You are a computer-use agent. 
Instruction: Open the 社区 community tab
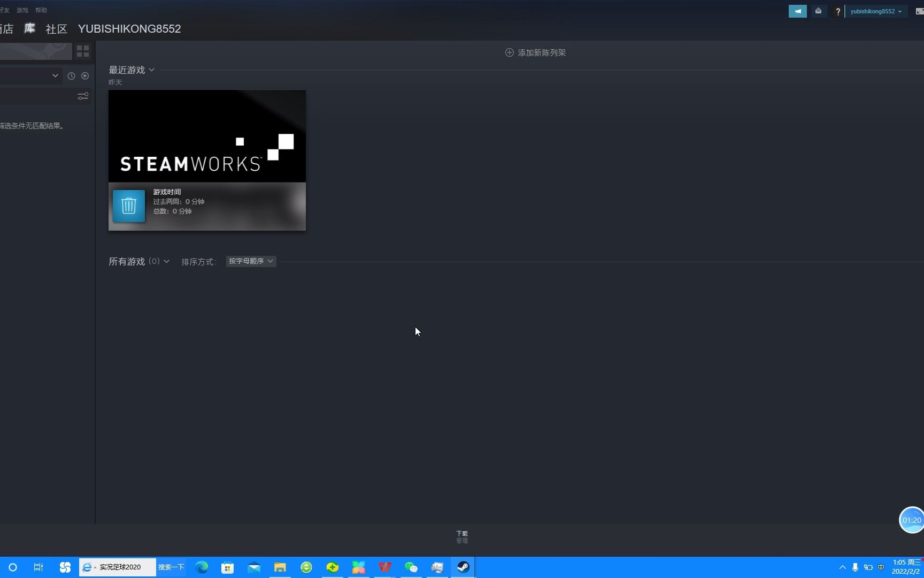pyautogui.click(x=57, y=29)
